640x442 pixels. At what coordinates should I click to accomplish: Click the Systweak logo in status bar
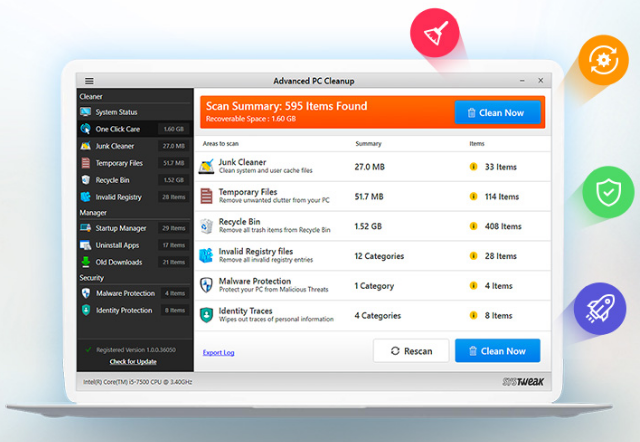pos(523,382)
